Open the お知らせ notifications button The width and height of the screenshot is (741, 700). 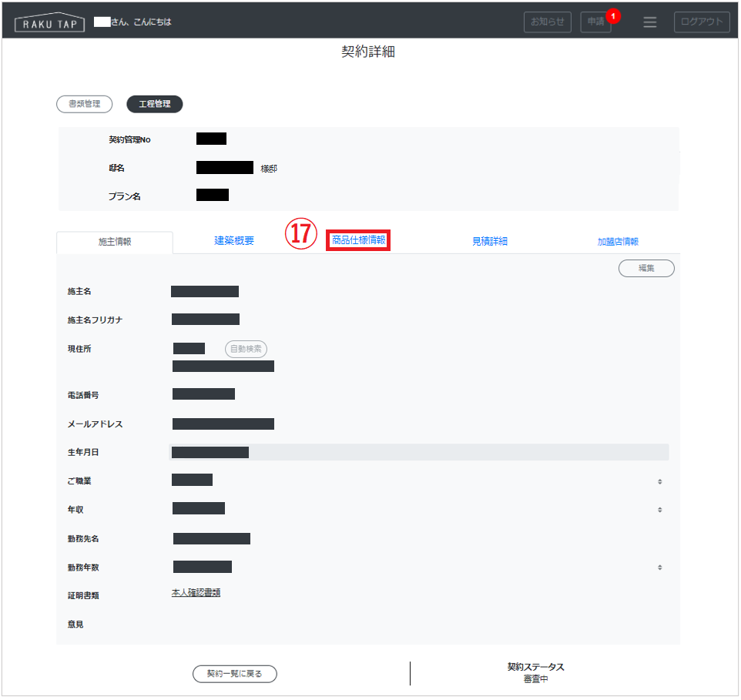[x=548, y=22]
